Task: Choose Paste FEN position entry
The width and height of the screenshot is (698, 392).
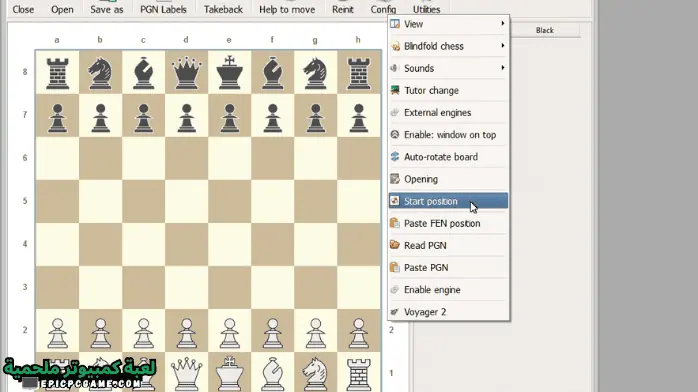Action: coord(448,223)
